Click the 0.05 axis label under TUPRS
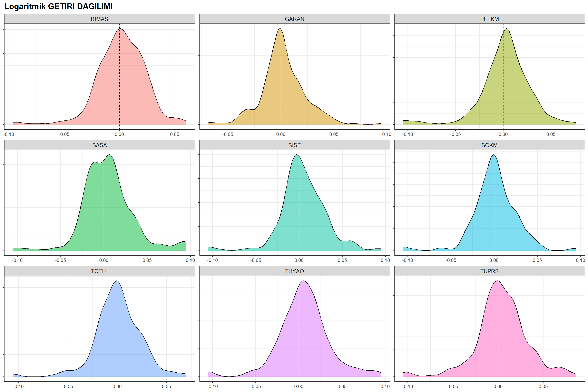 [543, 386]
